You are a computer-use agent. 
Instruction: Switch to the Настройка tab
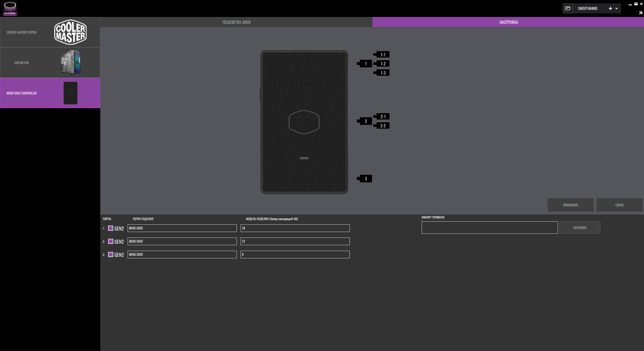pos(508,22)
